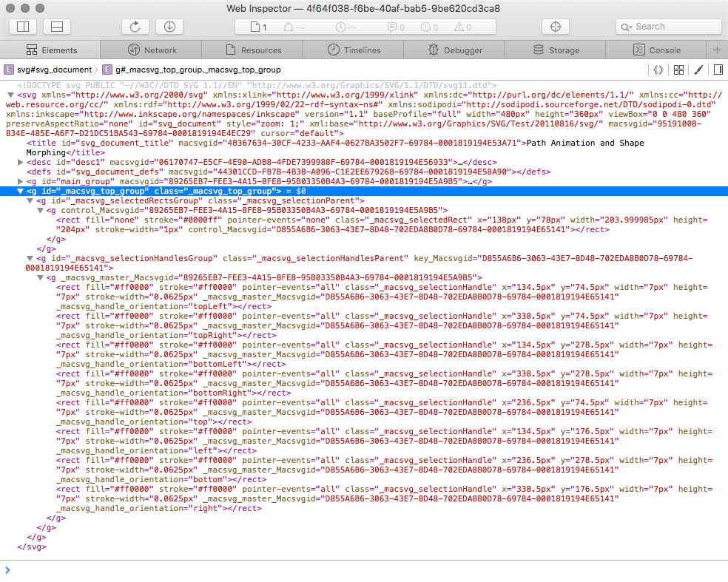The image size is (728, 582).
Task: Expand the blue arrow at the bottom console bar
Action: tap(7, 570)
